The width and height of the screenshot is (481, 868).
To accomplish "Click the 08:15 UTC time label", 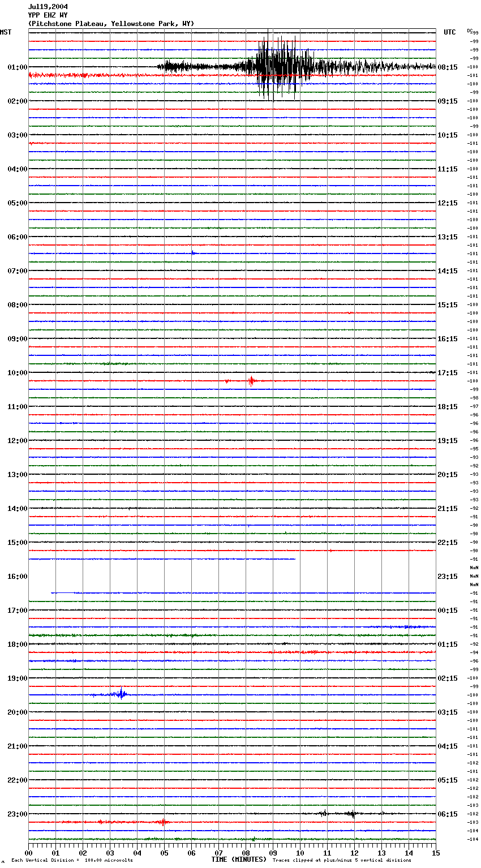I will click(x=448, y=67).
